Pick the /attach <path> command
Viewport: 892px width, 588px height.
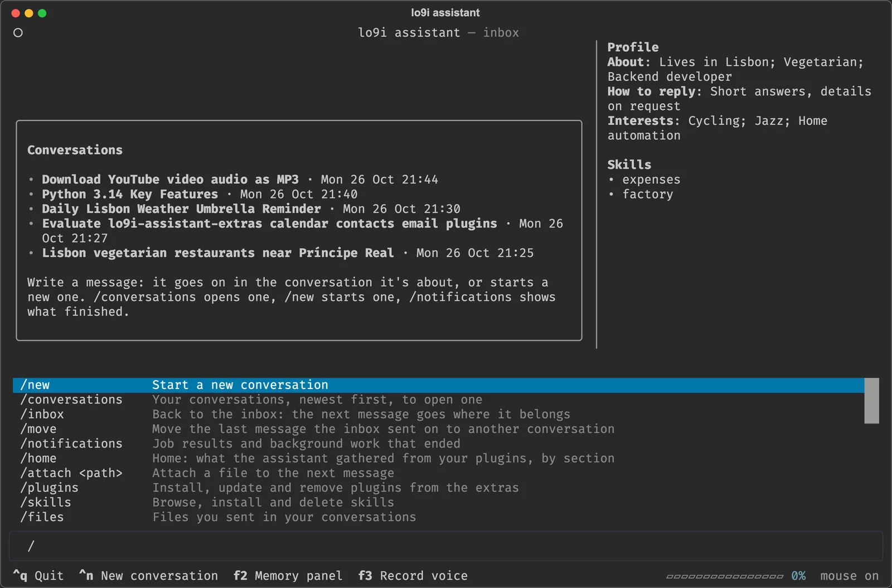[x=438, y=473]
